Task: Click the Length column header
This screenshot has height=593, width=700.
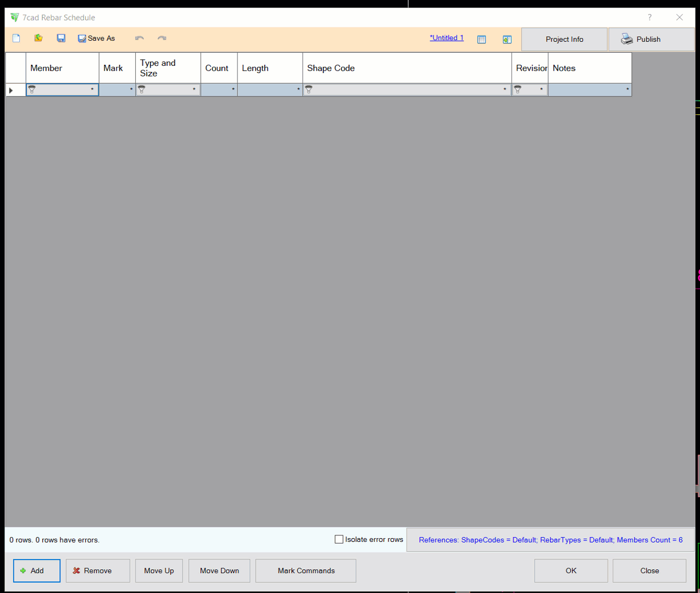Action: (x=269, y=68)
